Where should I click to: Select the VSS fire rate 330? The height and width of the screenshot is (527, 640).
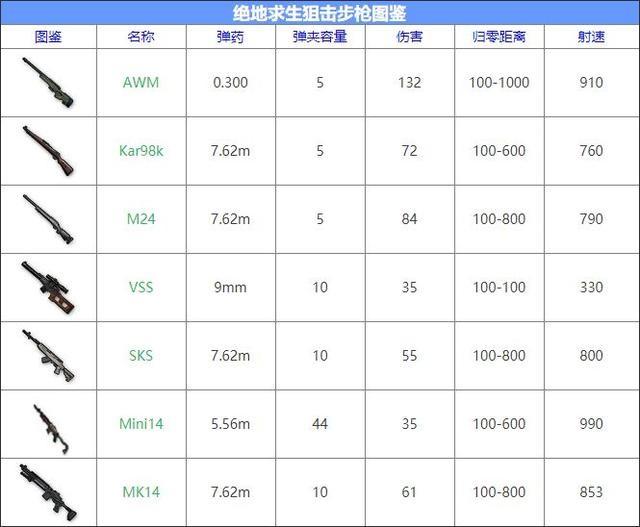tap(591, 287)
